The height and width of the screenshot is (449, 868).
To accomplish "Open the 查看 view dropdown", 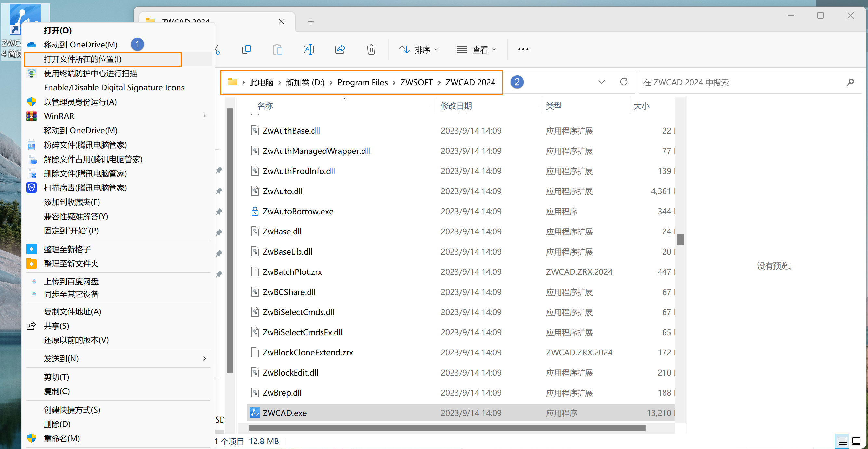I will coord(477,49).
